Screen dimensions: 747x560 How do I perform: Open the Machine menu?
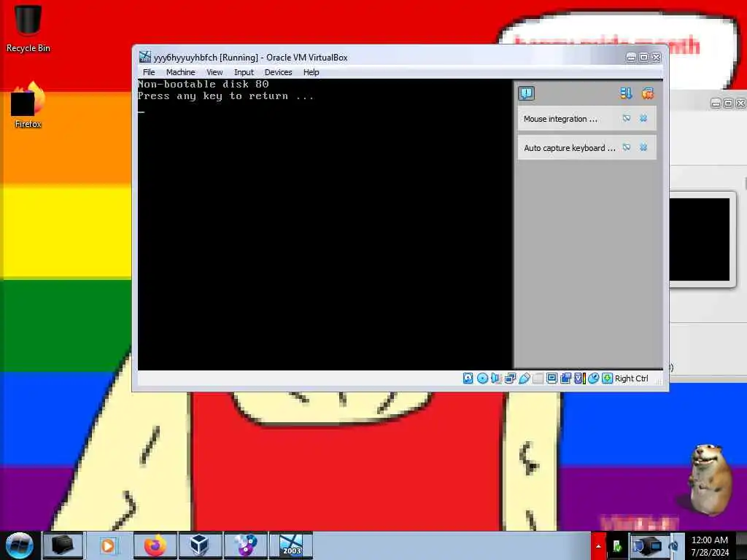pos(181,72)
